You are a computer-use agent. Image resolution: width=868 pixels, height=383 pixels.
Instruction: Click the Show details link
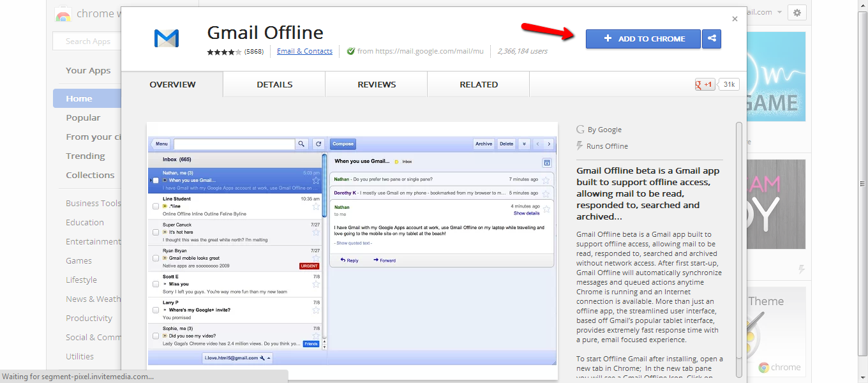(x=527, y=213)
